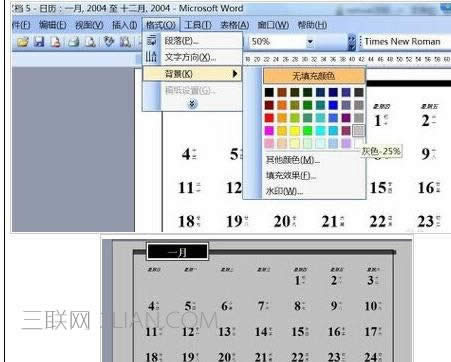Pick the Gray-25% color swatch
451x362 pixels.
(x=358, y=130)
